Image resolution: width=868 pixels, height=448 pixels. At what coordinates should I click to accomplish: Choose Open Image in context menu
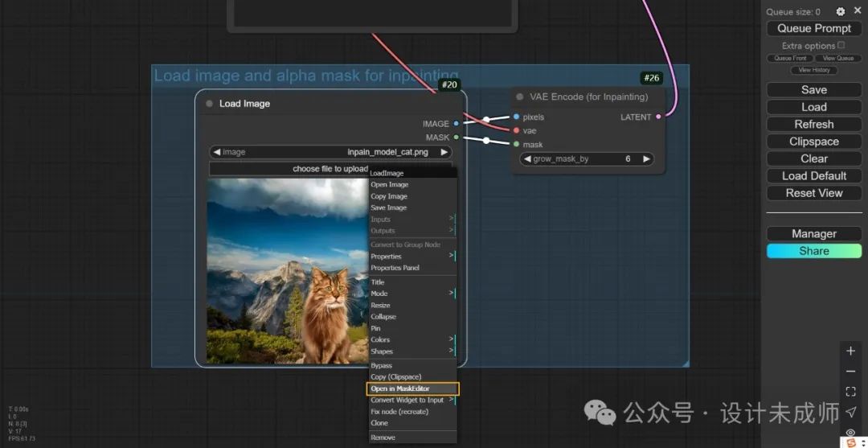tap(412, 184)
